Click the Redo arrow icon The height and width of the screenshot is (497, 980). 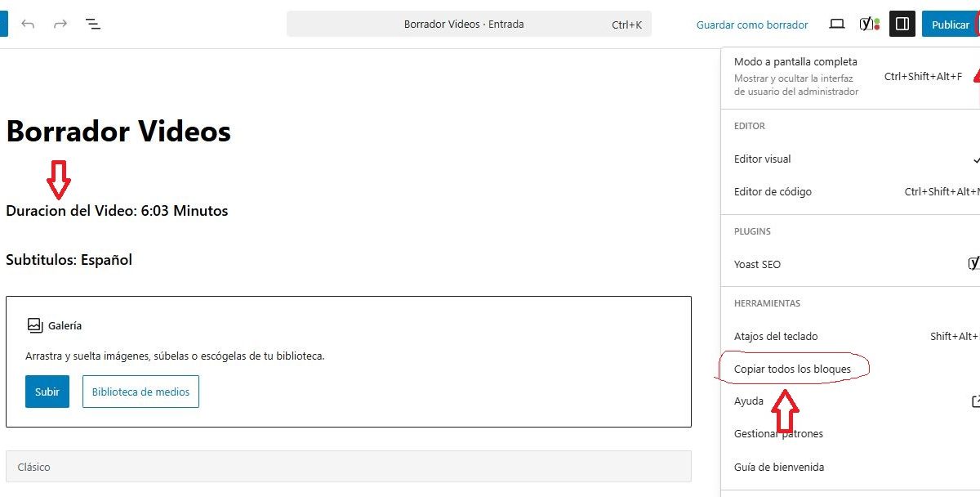point(60,25)
